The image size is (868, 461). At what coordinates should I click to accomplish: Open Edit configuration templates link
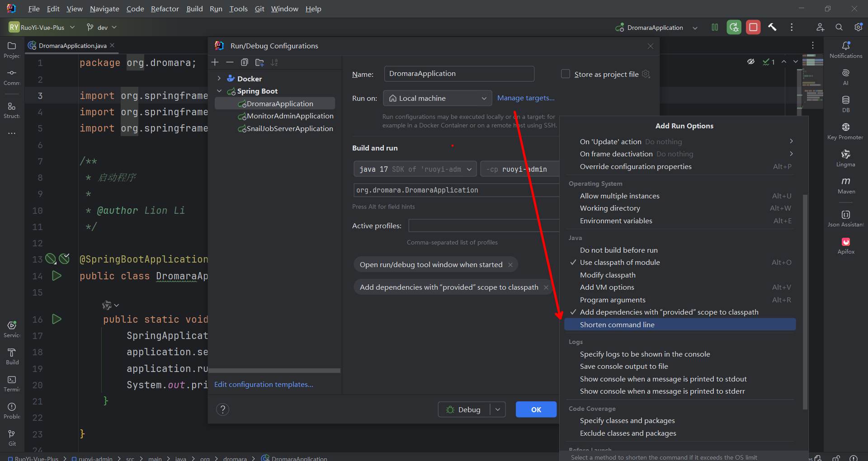[264, 385]
